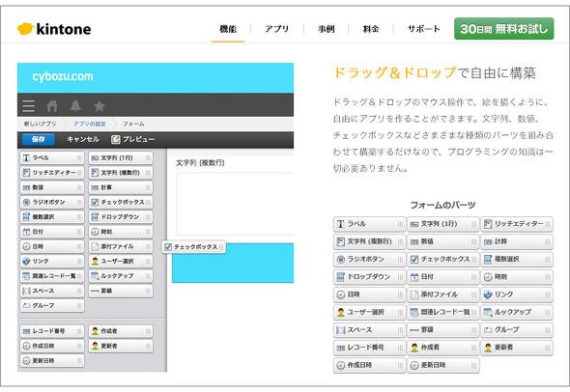Choose 添付ファイル in the editor's left palette
The height and width of the screenshot is (392, 570).
[x=121, y=246]
